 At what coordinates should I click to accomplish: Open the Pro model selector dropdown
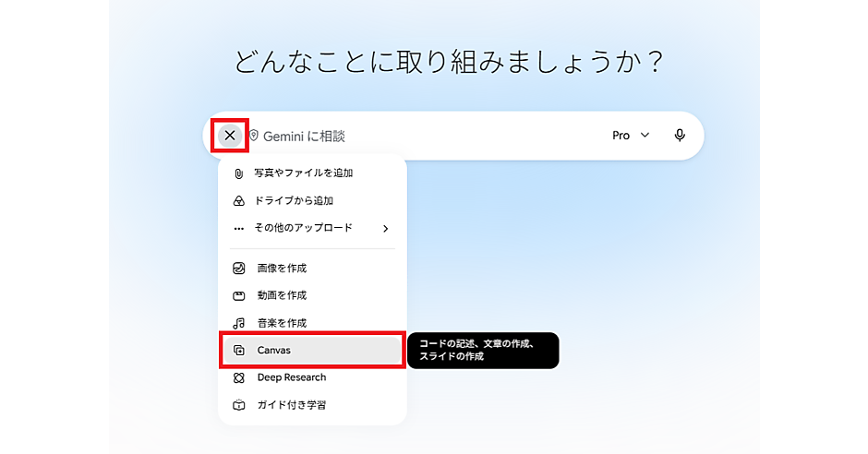pyautogui.click(x=631, y=136)
